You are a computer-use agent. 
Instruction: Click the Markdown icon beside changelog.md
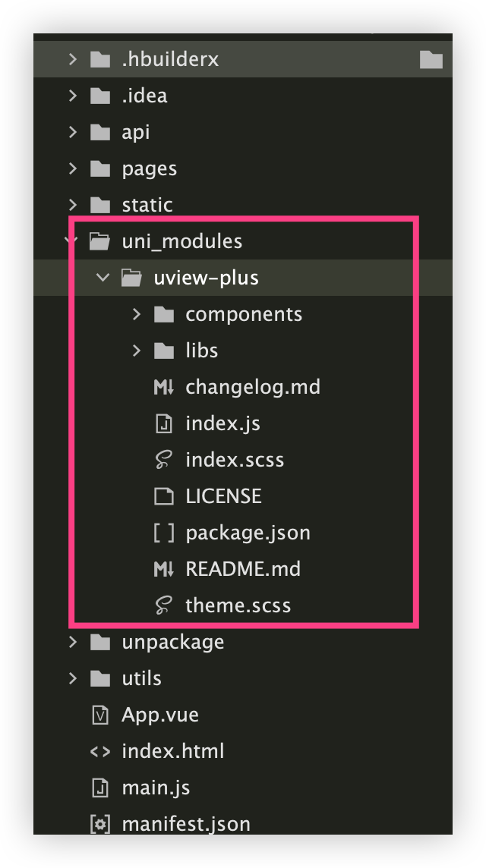[x=164, y=387]
